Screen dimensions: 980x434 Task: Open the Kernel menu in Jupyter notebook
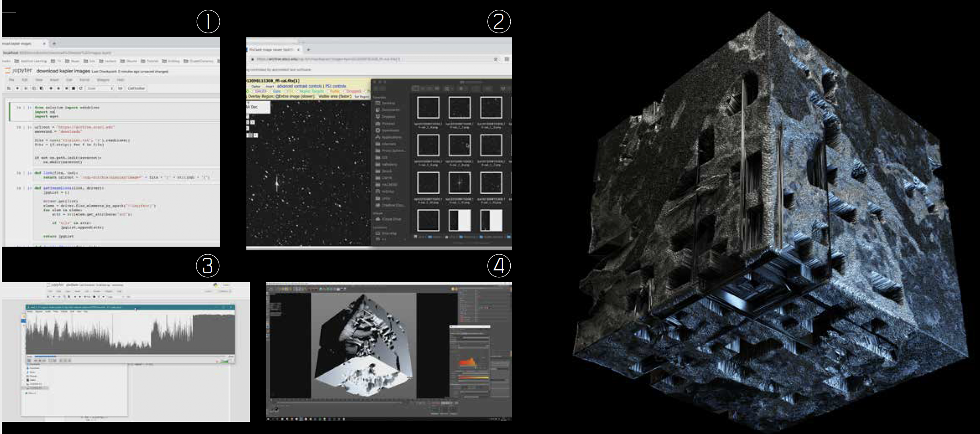tap(85, 80)
